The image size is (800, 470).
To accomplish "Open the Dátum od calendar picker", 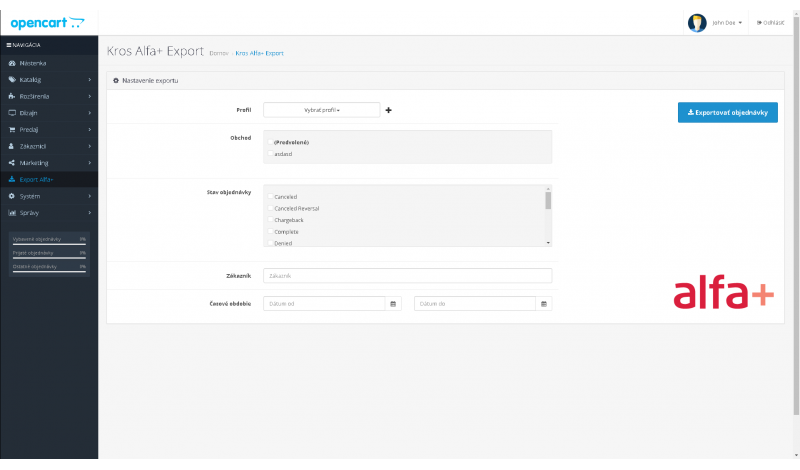I will [x=393, y=304].
